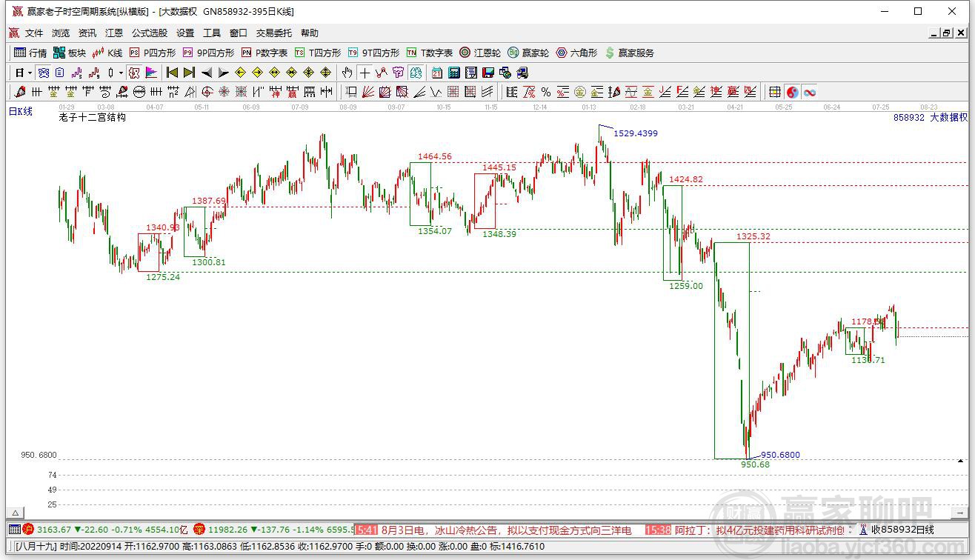
Task: Click the colored flag chart icon
Action: 151,73
